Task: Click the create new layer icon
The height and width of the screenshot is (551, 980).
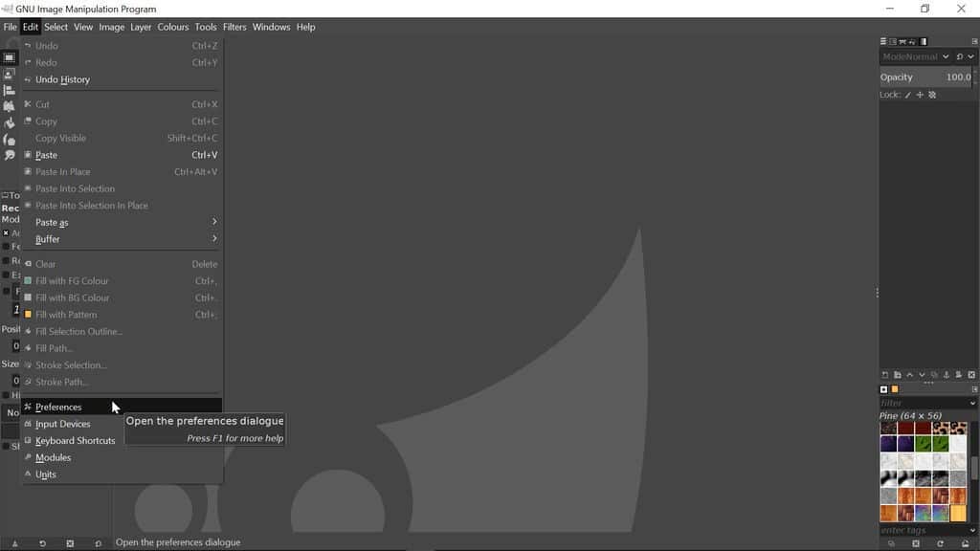Action: tap(884, 375)
